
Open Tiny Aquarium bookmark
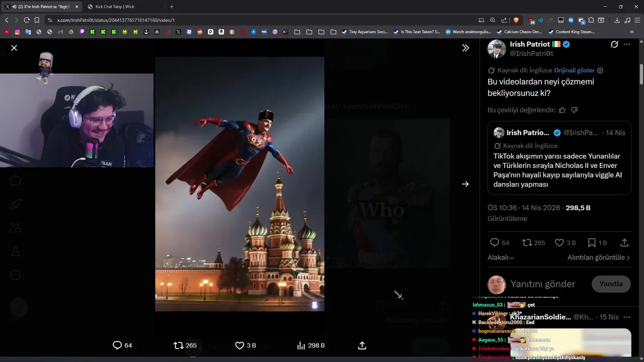click(365, 32)
